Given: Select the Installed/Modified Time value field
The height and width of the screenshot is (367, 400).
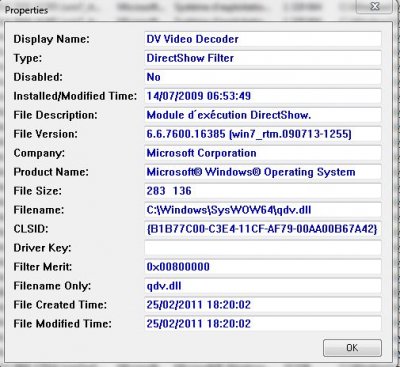Looking at the screenshot, I should point(263,96).
